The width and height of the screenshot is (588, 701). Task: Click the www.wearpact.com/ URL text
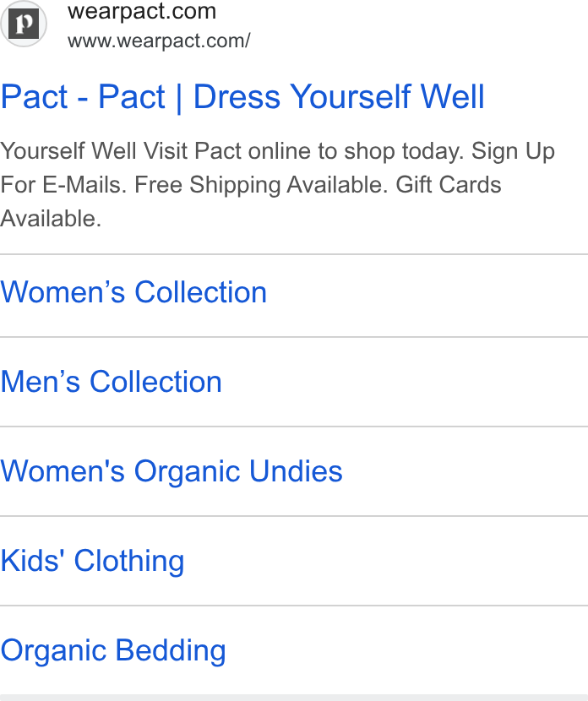pyautogui.click(x=159, y=41)
